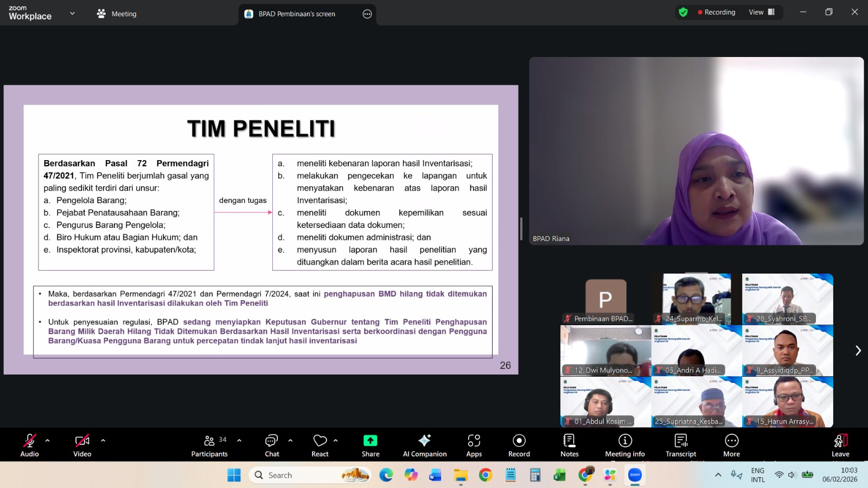The image size is (868, 488).
Task: Open the Participants panel
Action: click(209, 445)
